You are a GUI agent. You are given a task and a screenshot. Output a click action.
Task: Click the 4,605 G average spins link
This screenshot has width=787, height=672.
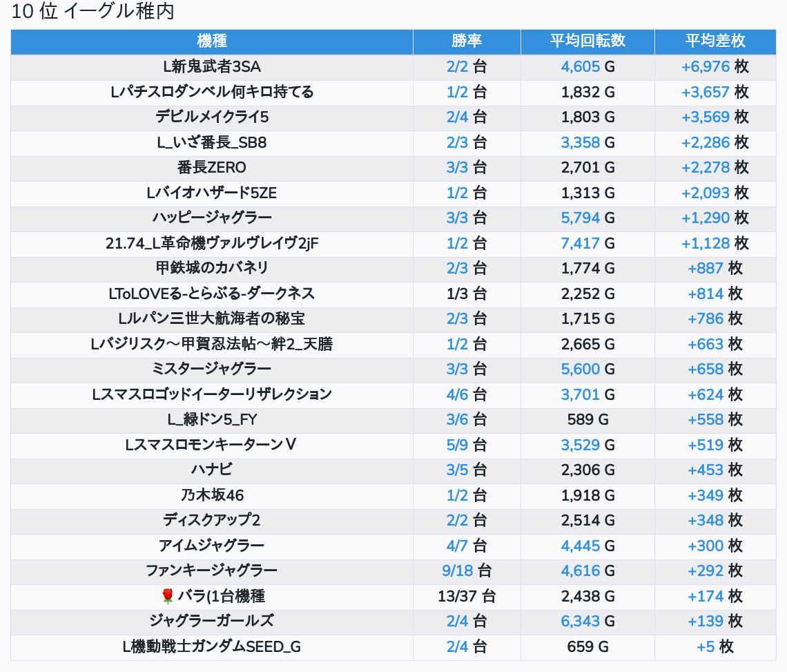(x=580, y=66)
